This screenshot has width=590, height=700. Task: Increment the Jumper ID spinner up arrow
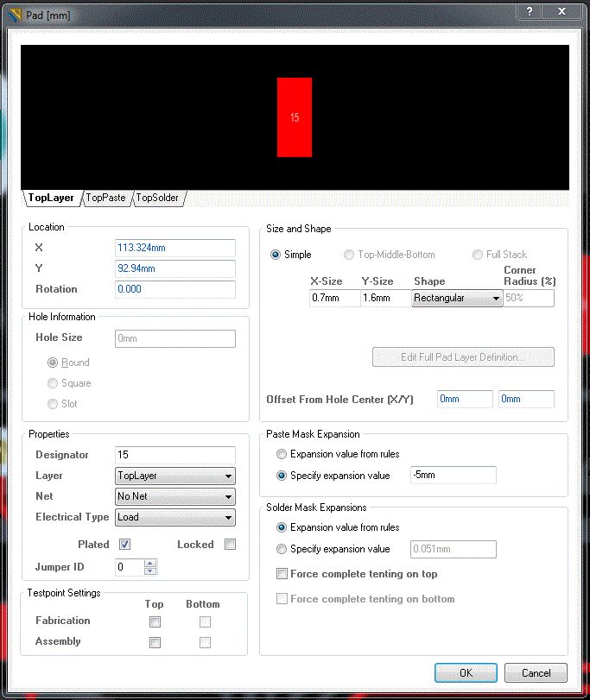pos(150,564)
